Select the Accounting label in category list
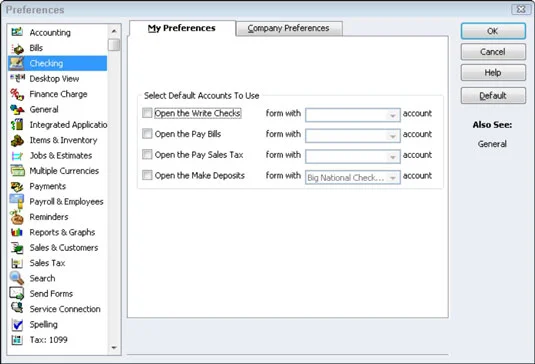535x364 pixels. click(x=50, y=32)
